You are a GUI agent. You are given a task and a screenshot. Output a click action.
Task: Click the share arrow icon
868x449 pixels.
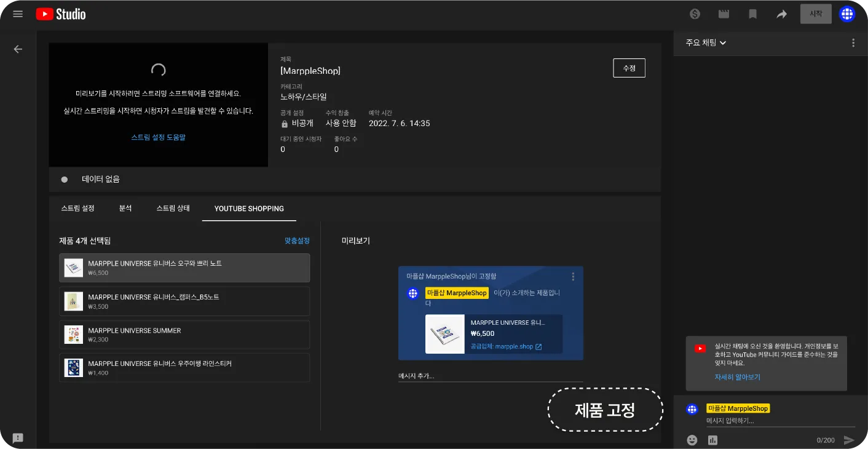click(782, 14)
